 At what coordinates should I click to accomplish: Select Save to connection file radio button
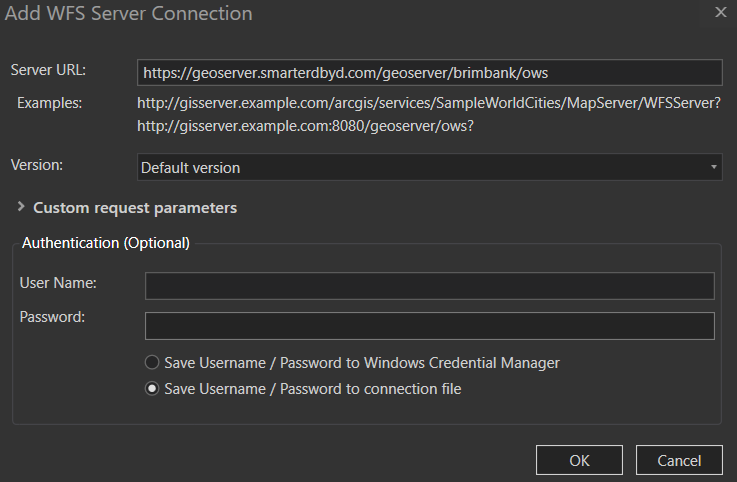click(x=153, y=389)
